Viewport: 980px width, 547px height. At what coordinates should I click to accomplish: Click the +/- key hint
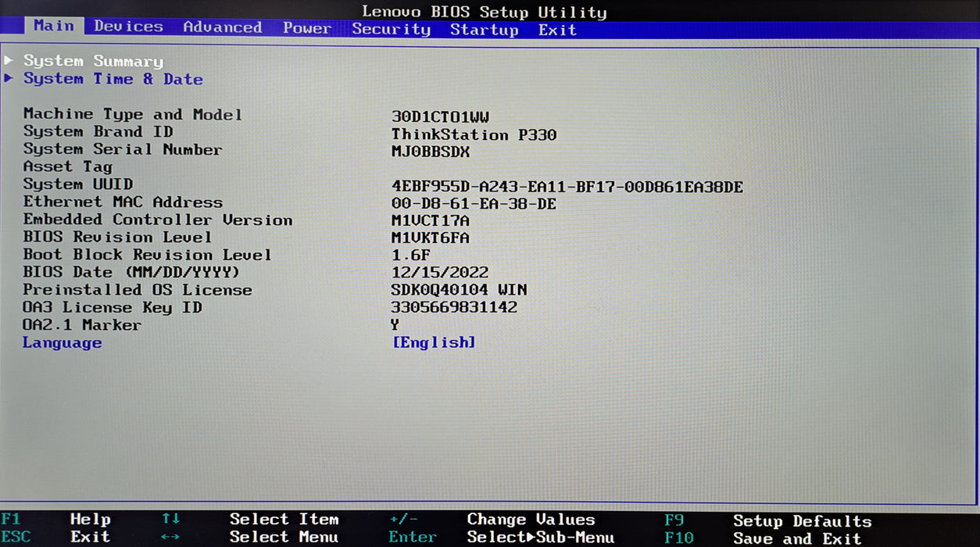(404, 519)
